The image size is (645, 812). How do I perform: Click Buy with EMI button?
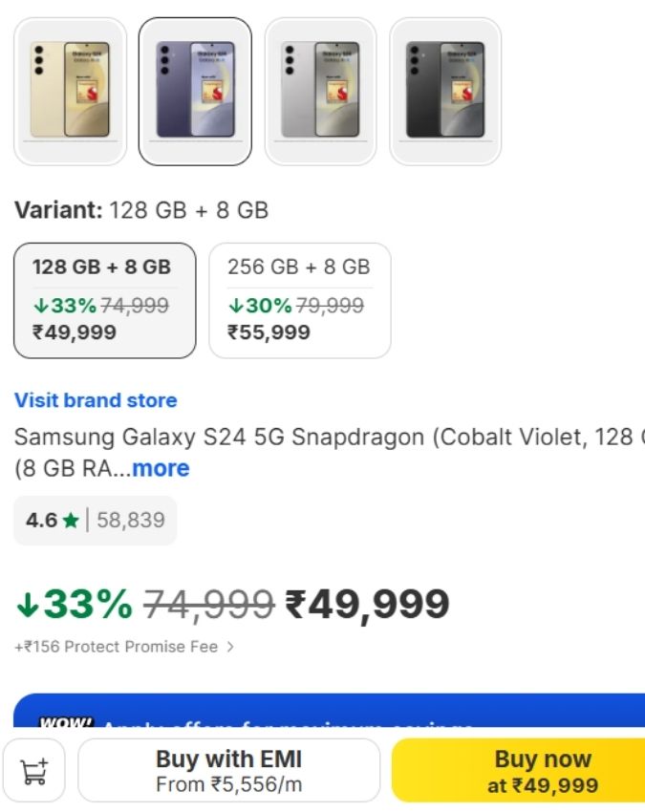[228, 770]
